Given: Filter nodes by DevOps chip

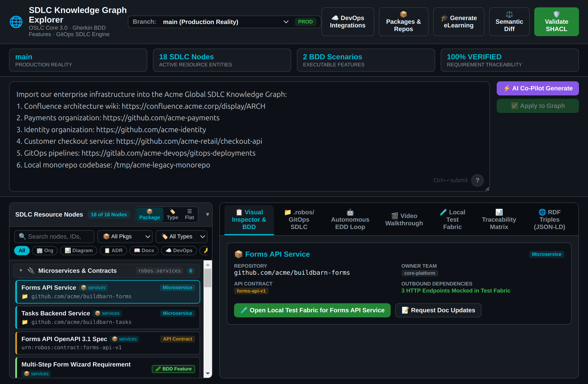Looking at the screenshot, I should [x=179, y=250].
